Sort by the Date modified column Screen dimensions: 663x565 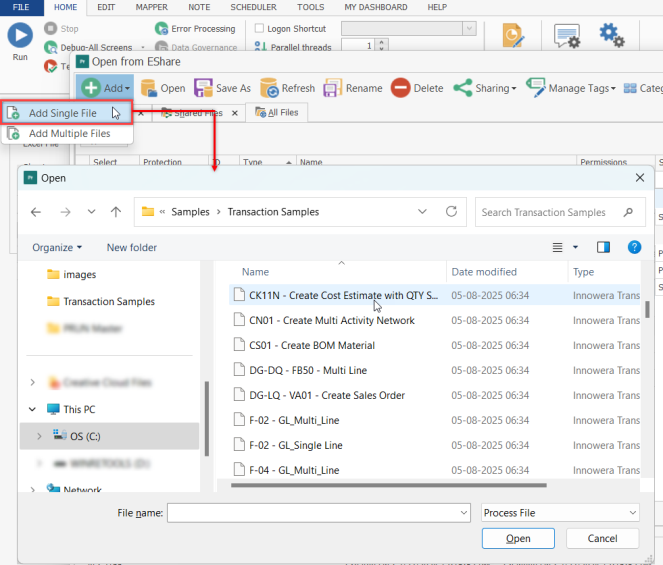pos(484,272)
